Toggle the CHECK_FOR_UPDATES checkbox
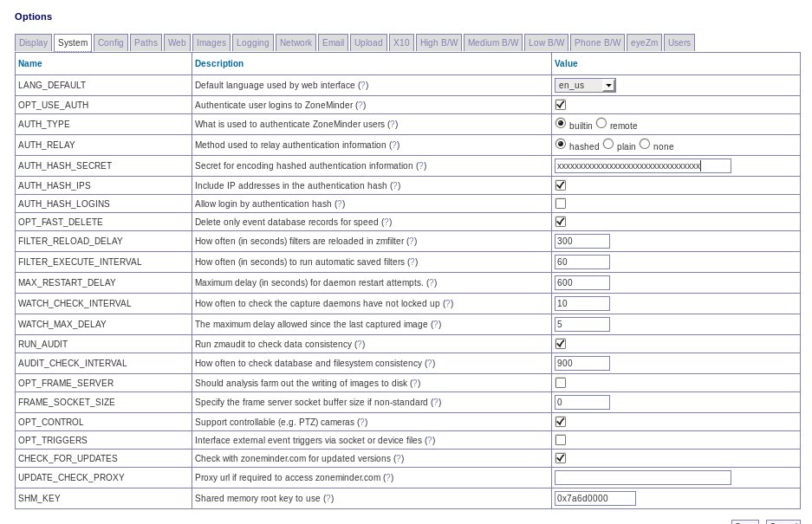The height and width of the screenshot is (524, 812). tap(561, 458)
